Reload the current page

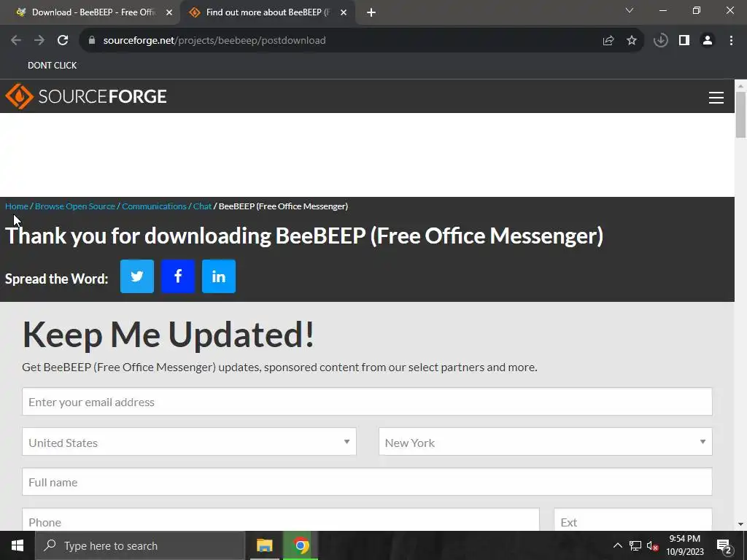coord(63,41)
